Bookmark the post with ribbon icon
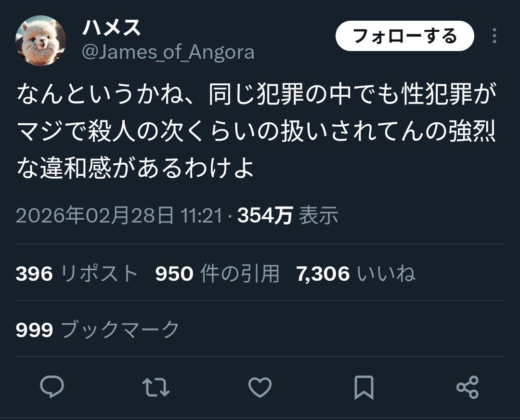This screenshot has height=420, width=520. [x=364, y=387]
